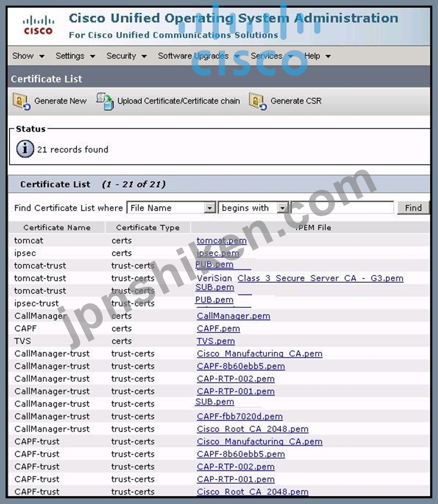Image resolution: width=438 pixels, height=504 pixels.
Task: Open Cisco_Root_CA_2048.pem in CAPF-trust row
Action: [x=253, y=491]
